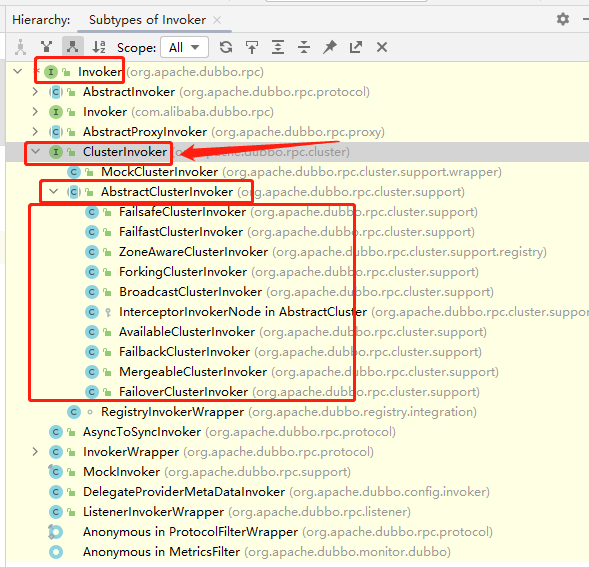Click the Class Hierarchy toolbar icon
This screenshot has width=589, height=567.
click(21, 47)
